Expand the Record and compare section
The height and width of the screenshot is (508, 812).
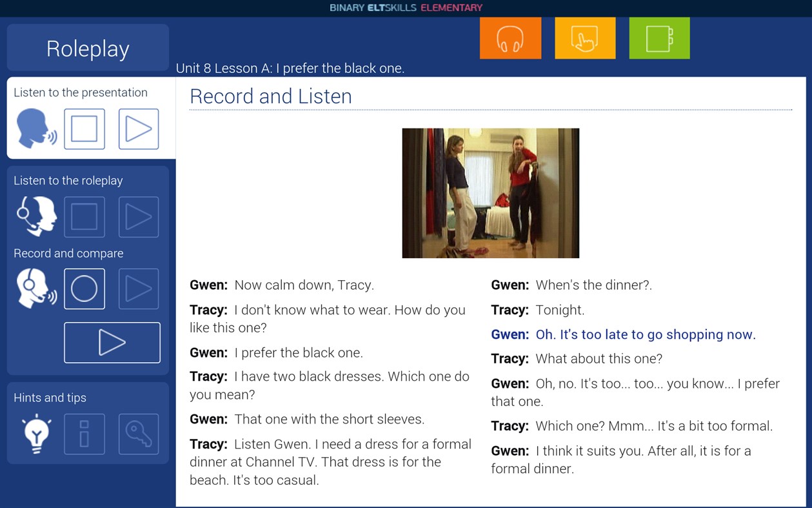coord(68,253)
